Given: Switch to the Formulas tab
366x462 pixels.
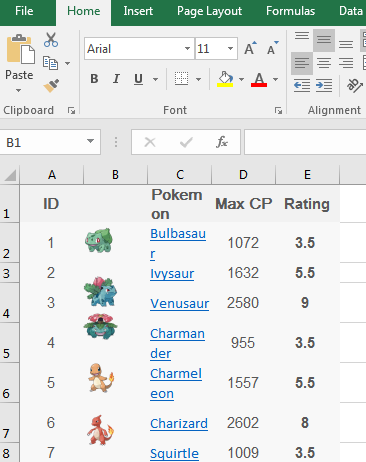Looking at the screenshot, I should [x=290, y=11].
